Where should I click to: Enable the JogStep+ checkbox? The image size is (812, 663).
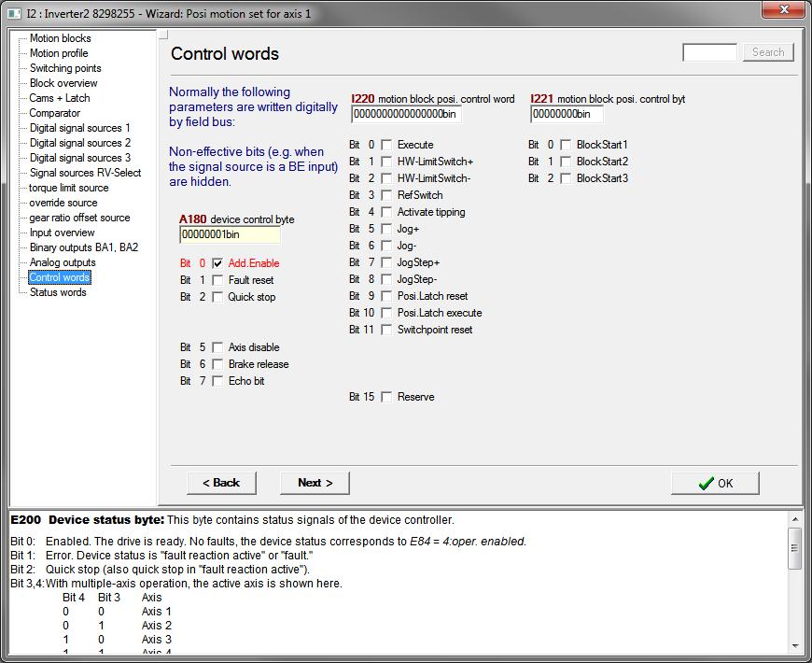click(386, 262)
